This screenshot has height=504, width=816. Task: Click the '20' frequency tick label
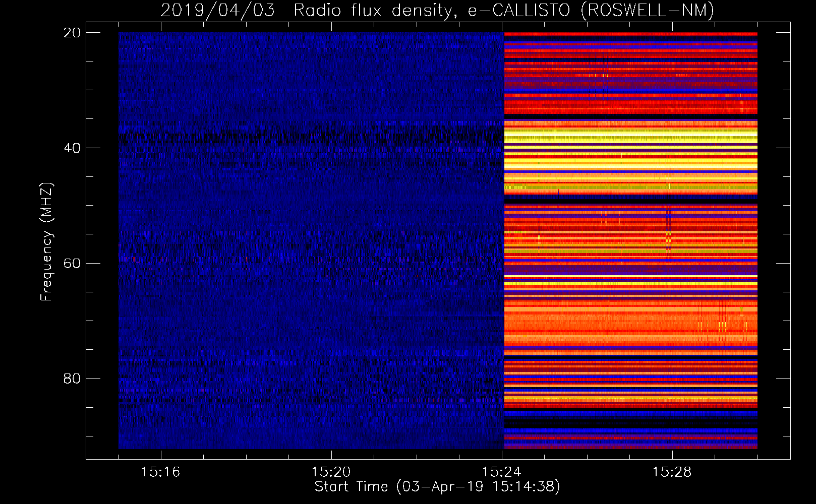point(72,33)
